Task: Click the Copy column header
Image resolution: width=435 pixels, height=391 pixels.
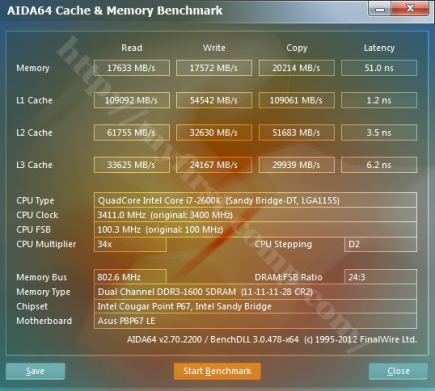Action: [x=297, y=48]
